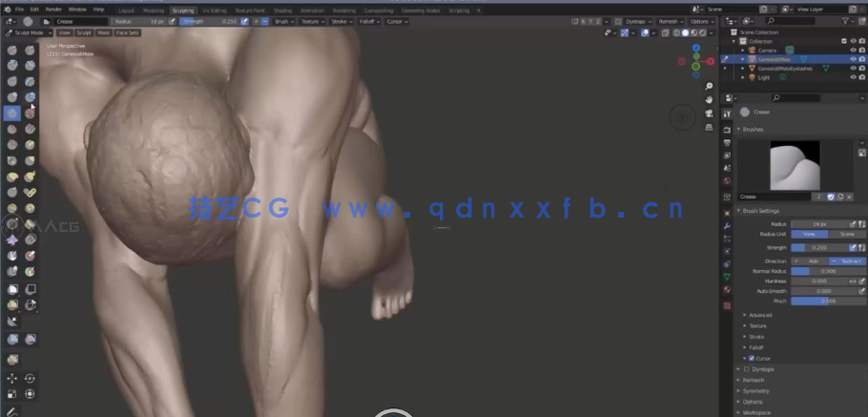Toggle Collection visibility eye icon
Viewport: 868px width, 417px height.
tap(853, 41)
